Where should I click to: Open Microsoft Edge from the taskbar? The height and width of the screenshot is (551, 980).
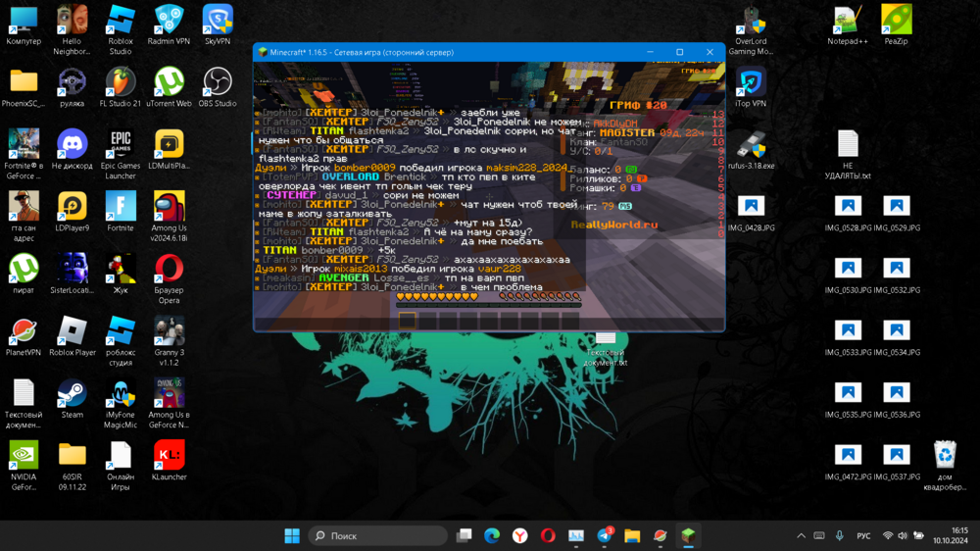492,536
